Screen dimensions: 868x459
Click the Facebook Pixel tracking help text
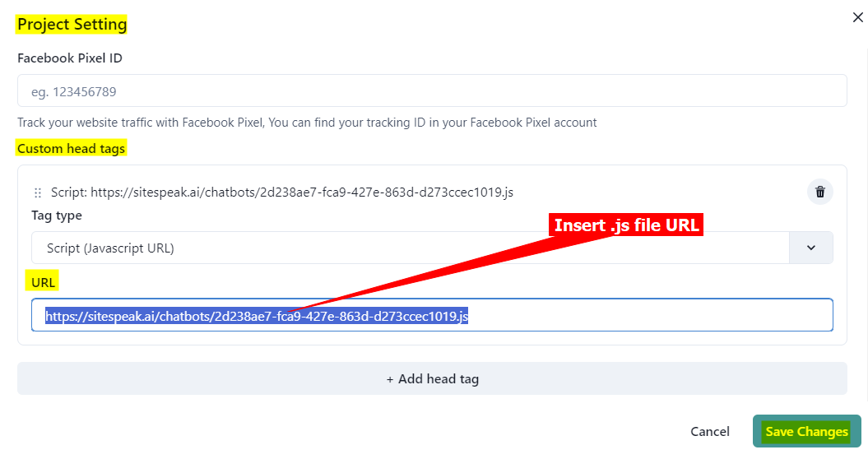307,123
